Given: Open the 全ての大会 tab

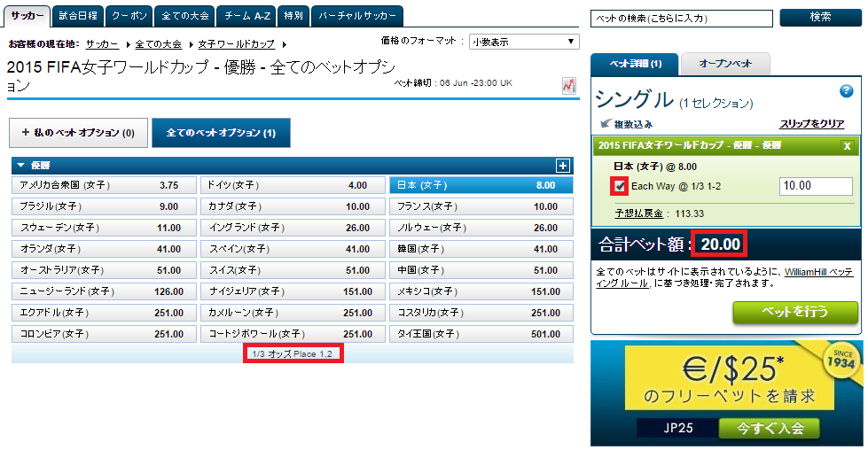Looking at the screenshot, I should 185,16.
